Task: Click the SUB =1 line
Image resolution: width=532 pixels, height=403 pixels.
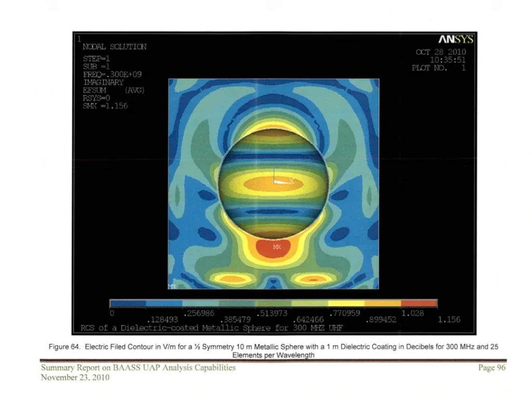Action: pos(96,67)
